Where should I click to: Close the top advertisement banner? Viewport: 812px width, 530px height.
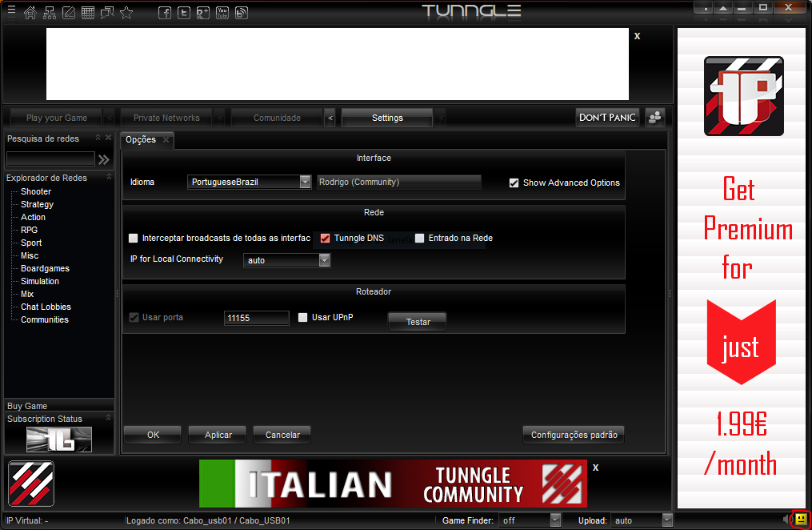point(637,36)
